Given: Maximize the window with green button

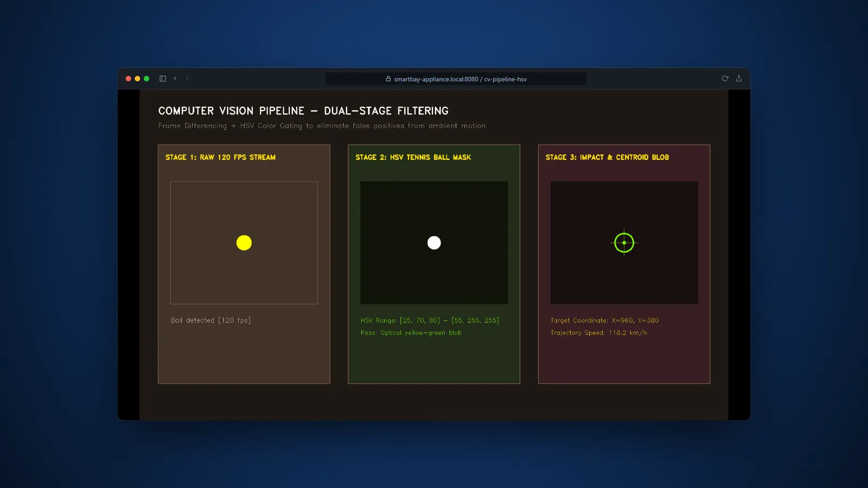Looking at the screenshot, I should pyautogui.click(x=146, y=79).
